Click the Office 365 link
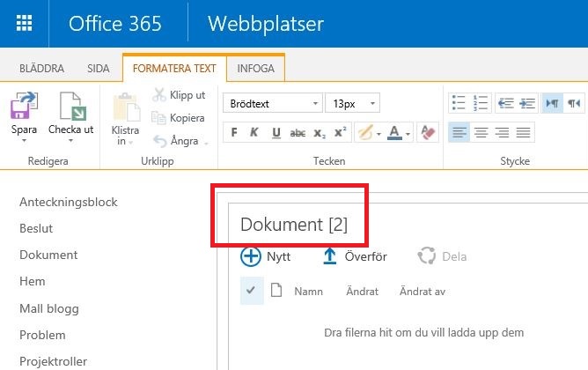 pos(115,24)
